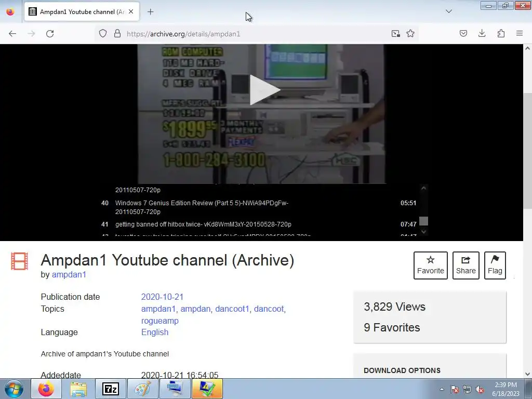
Task: Click the Favorite star button
Action: click(431, 265)
